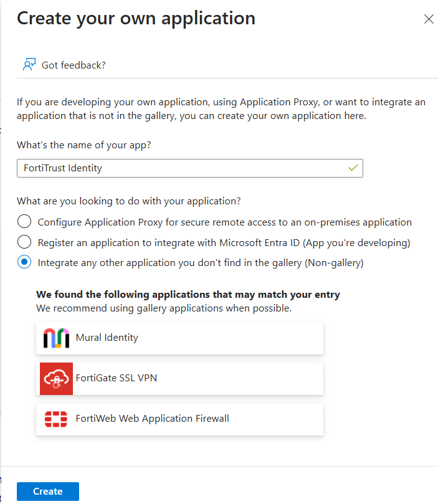Click the X to close the panel

point(429,19)
